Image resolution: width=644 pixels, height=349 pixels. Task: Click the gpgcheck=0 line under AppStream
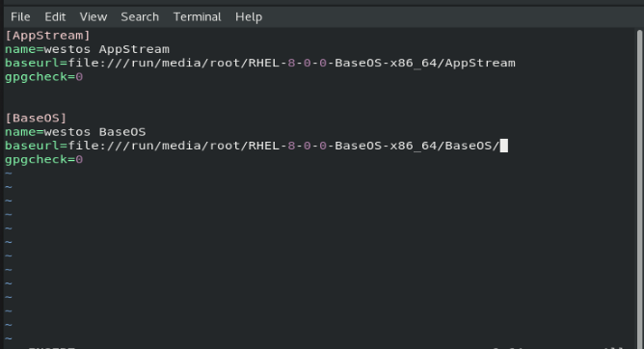click(x=44, y=77)
